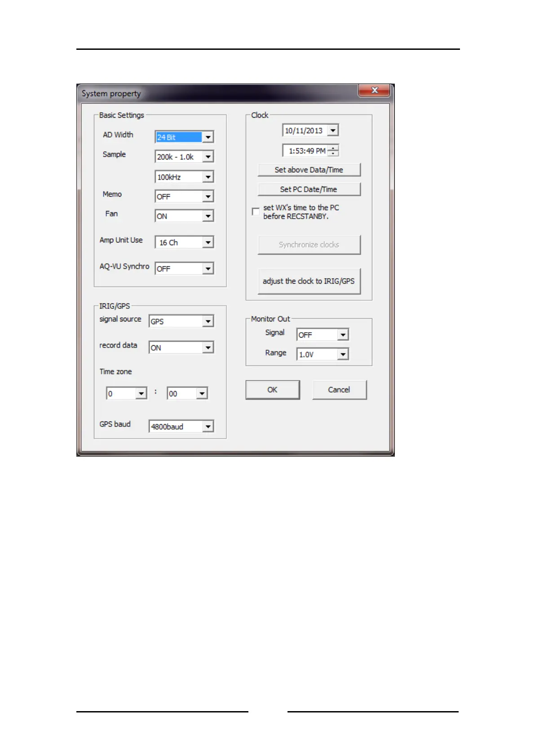Open the signal source dropdown showing GPS
Image resolution: width=535 pixels, height=756 pixels.
[181, 321]
